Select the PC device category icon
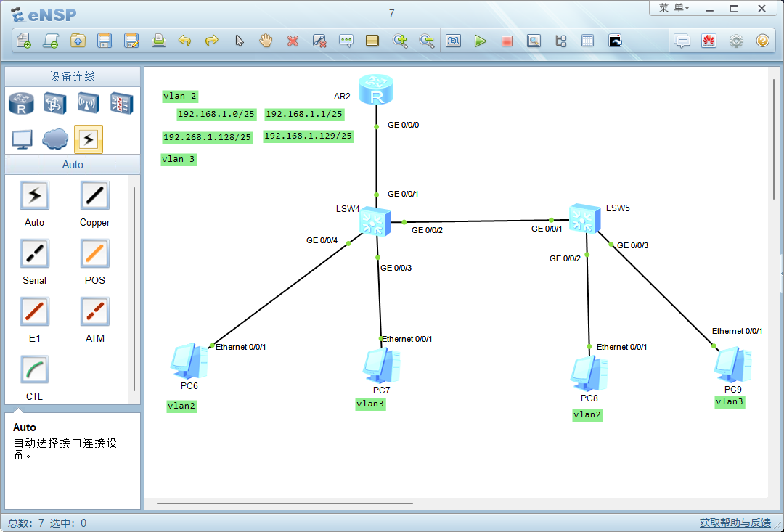 click(x=22, y=139)
